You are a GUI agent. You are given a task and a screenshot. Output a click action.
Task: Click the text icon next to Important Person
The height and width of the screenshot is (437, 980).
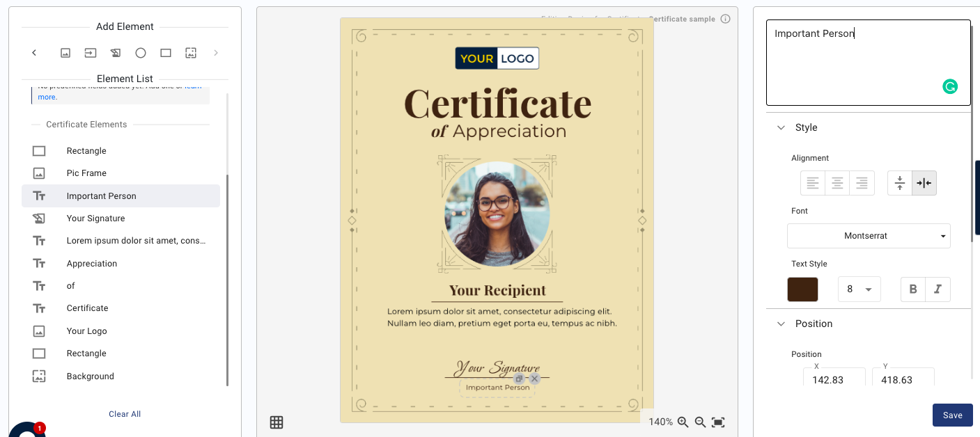pyautogui.click(x=39, y=196)
